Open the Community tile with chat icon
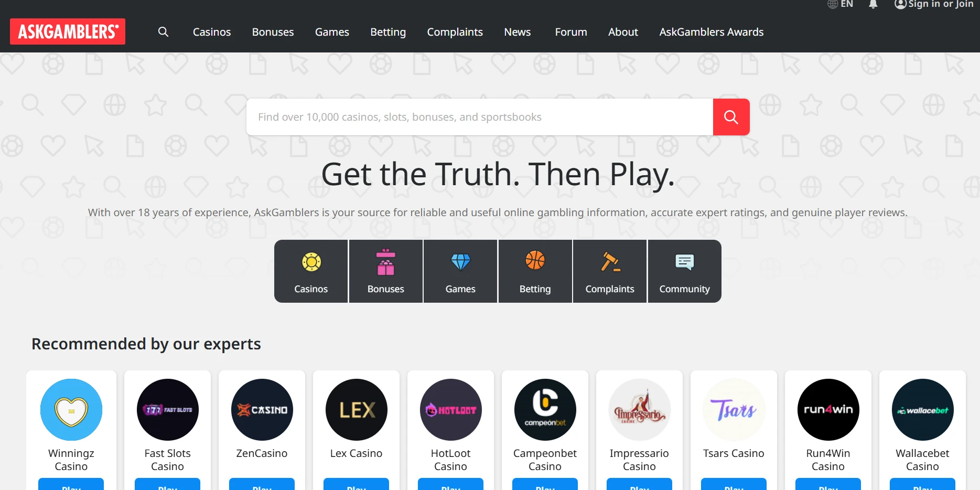Viewport: 980px width, 490px height. point(685,271)
